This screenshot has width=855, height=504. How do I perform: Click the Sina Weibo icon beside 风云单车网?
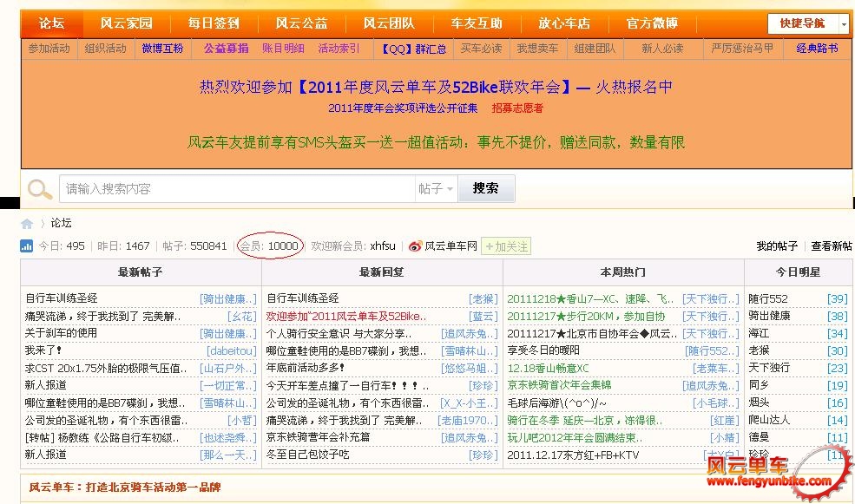point(414,246)
